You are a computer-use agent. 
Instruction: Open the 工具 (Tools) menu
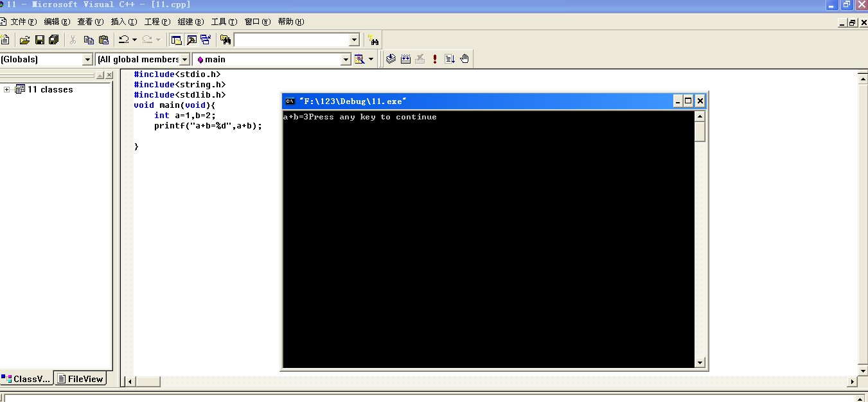224,22
